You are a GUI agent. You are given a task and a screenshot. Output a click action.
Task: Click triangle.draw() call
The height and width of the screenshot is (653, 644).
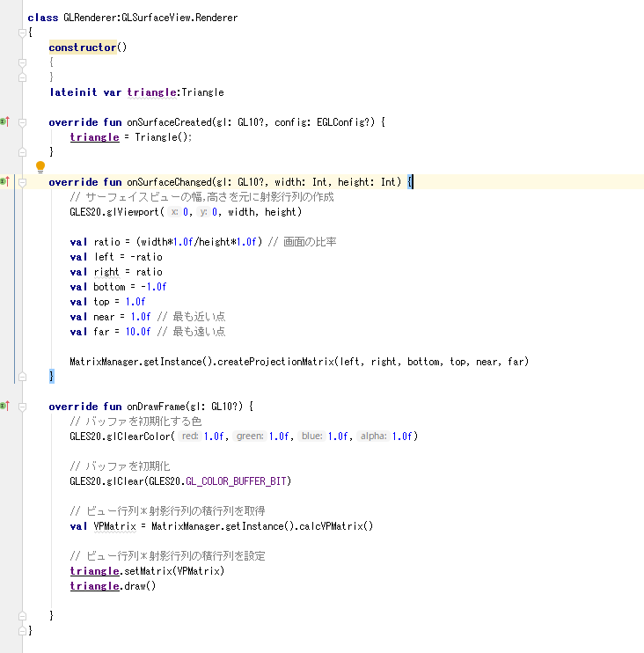coord(113,586)
